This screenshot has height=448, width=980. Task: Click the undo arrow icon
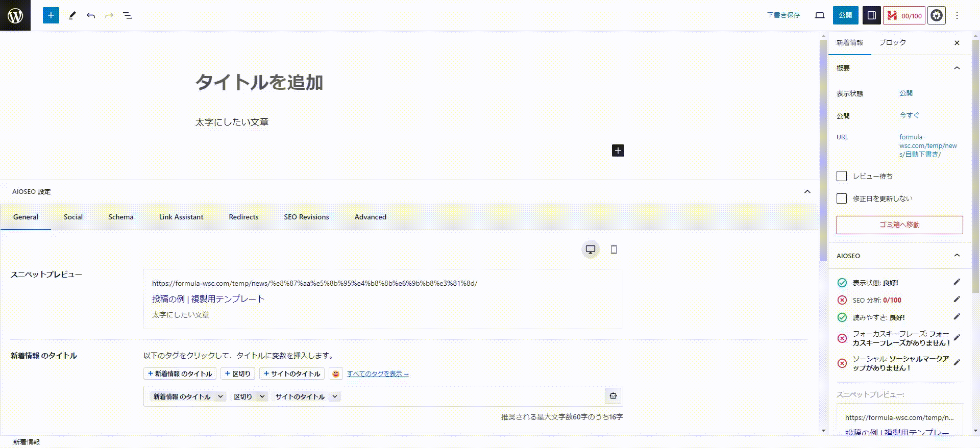91,15
